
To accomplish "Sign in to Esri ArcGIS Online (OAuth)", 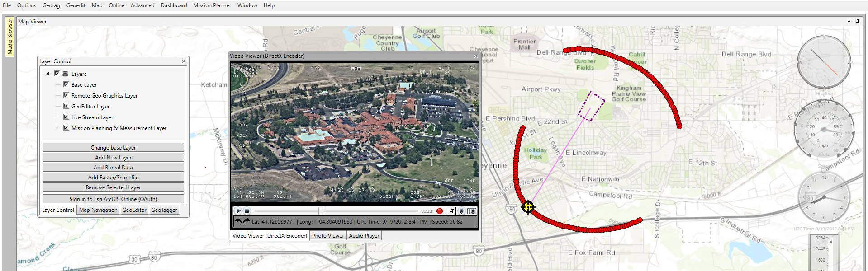I will click(113, 199).
